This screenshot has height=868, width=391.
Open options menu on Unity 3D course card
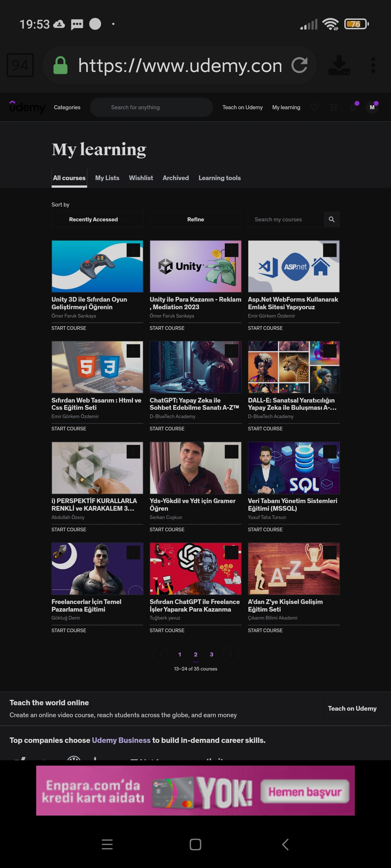(133, 250)
